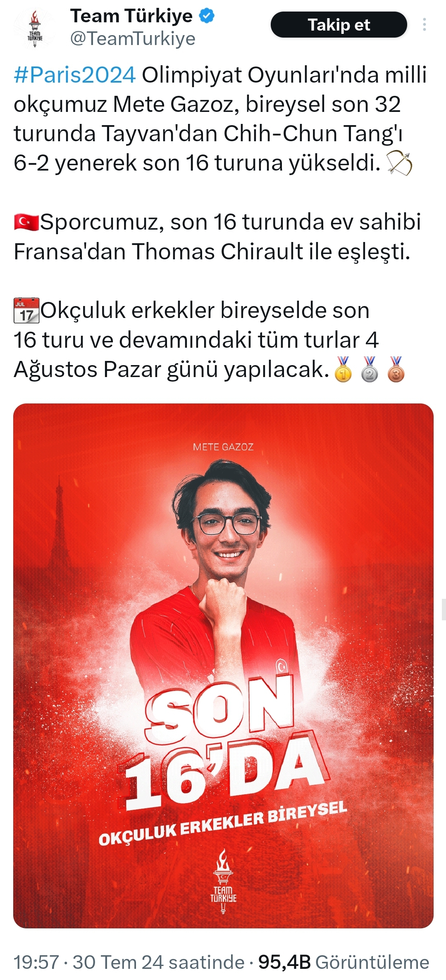
Task: Click the SON 16'DA text on image
Action: [223, 742]
